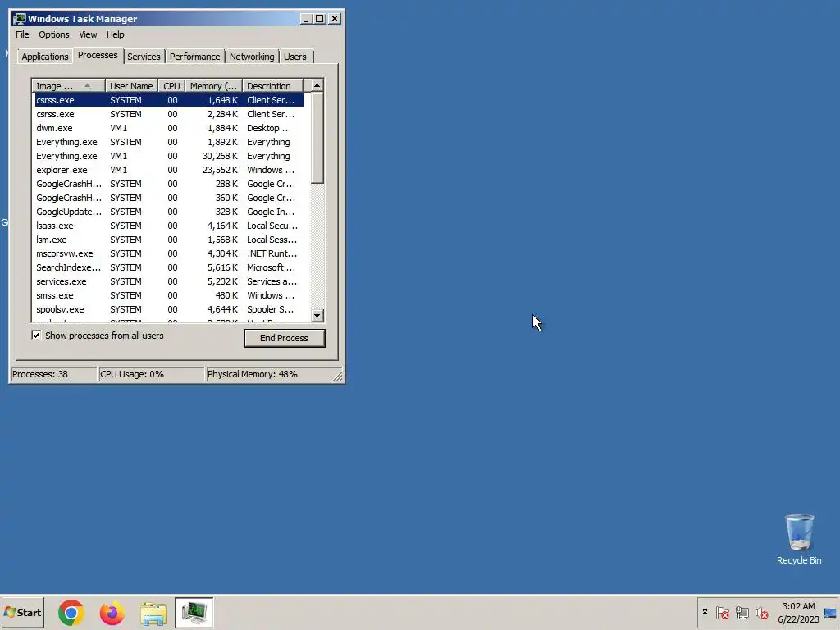Click Processes: 38 in status bar

coord(53,374)
